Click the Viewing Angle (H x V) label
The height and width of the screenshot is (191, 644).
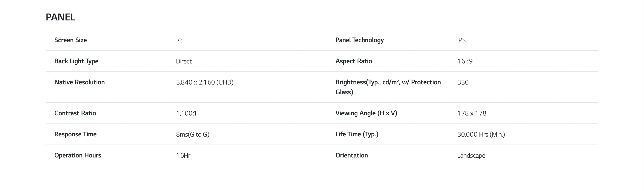coord(366,113)
